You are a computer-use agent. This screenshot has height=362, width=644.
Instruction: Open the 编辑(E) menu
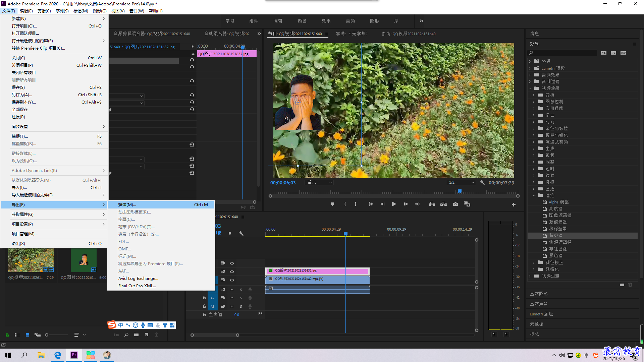(26, 11)
